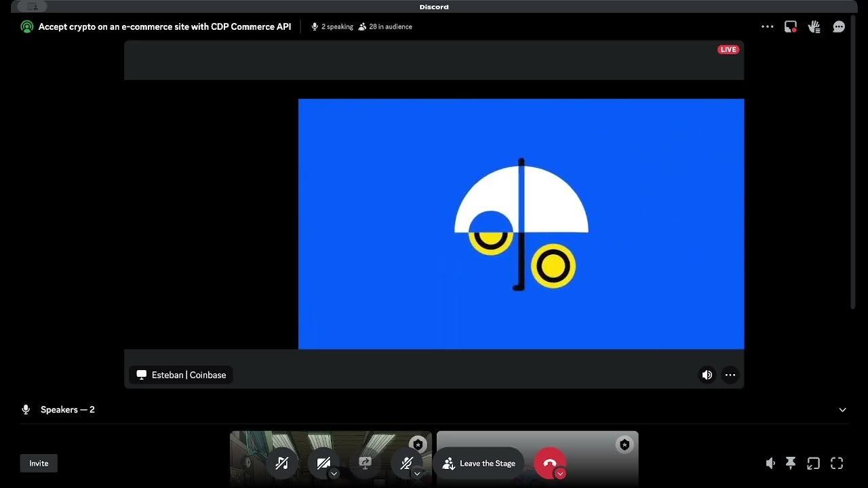This screenshot has width=868, height=488.
Task: Toggle your camera on
Action: [x=323, y=463]
